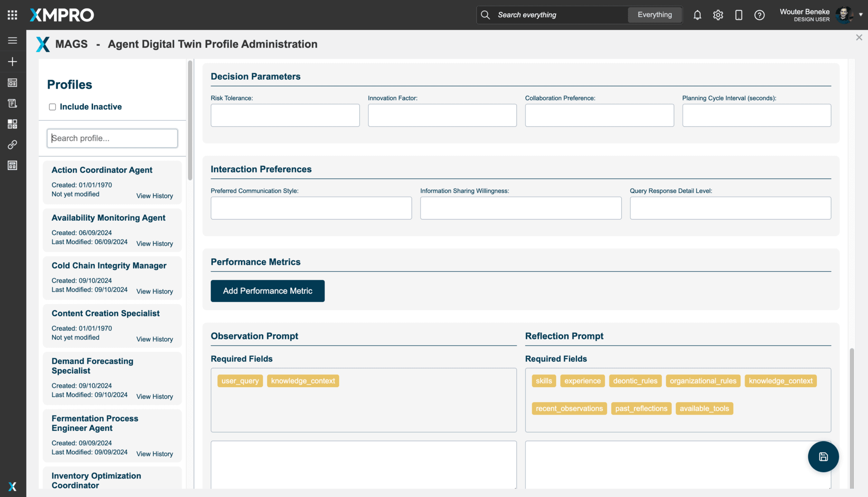Click the Search profile input field
Image resolution: width=868 pixels, height=497 pixels.
pos(112,138)
